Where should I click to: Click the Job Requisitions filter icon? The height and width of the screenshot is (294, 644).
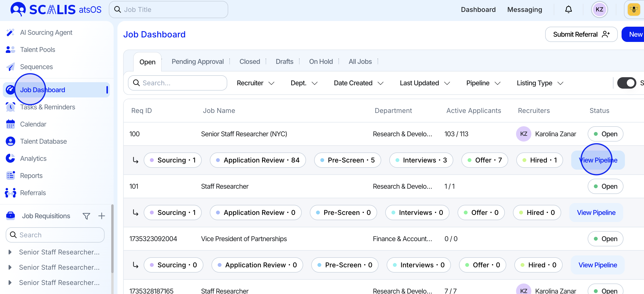86,216
